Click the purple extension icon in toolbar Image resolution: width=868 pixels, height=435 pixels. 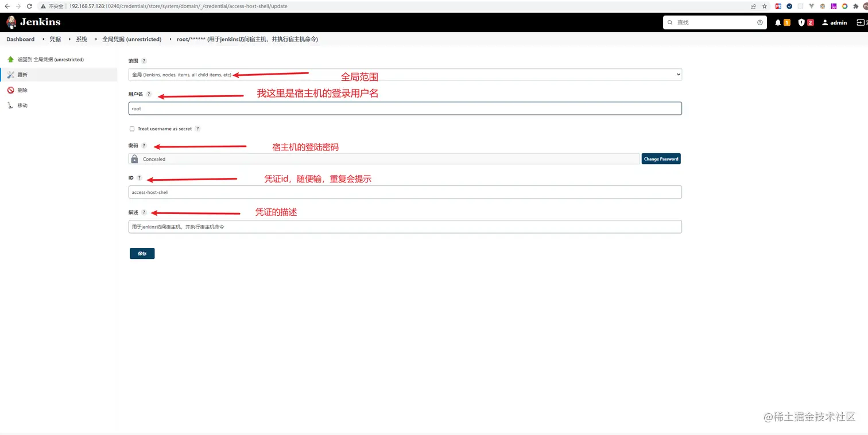pos(834,6)
